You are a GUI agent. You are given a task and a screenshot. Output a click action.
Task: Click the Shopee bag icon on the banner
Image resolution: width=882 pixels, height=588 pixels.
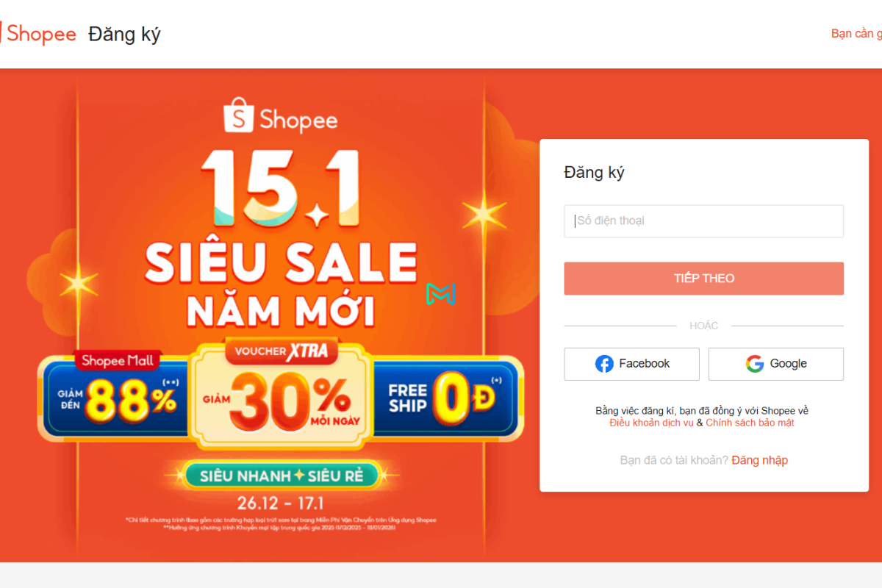click(239, 115)
